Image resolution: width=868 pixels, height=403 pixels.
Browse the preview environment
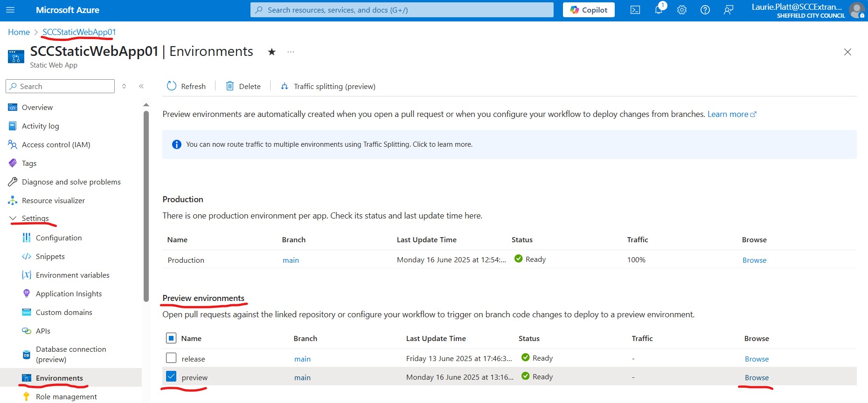click(757, 377)
